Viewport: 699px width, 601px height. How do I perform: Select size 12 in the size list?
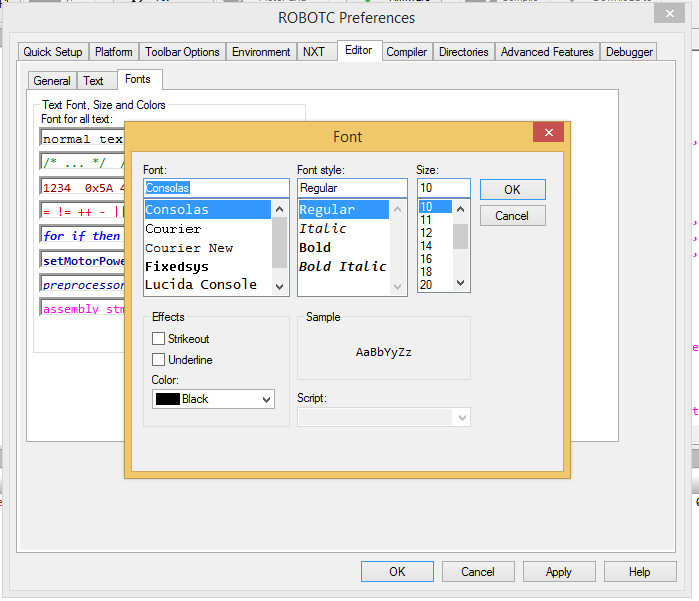(x=435, y=233)
